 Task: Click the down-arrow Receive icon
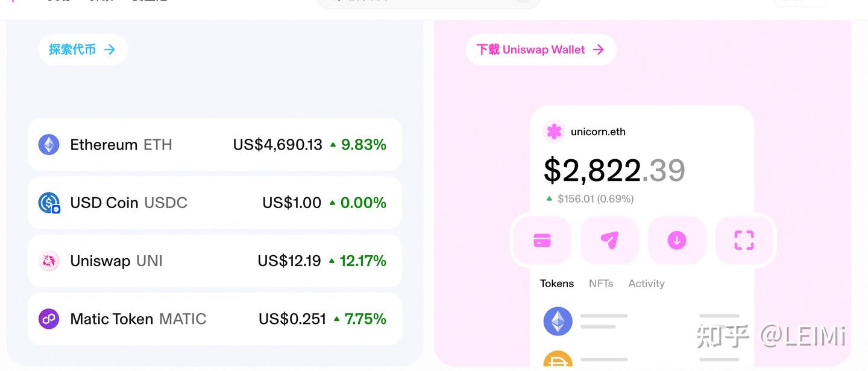677,240
